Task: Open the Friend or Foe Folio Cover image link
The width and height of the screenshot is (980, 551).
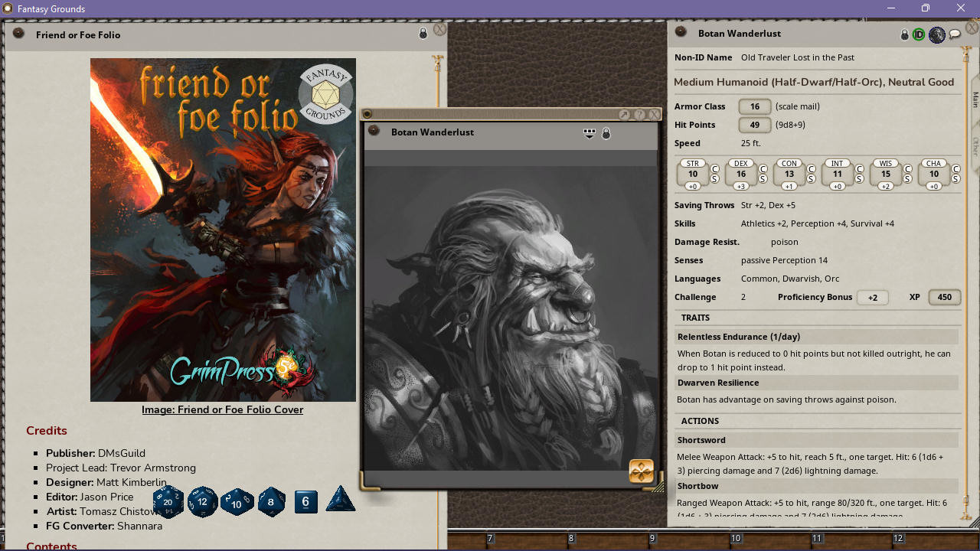Action: [222, 409]
